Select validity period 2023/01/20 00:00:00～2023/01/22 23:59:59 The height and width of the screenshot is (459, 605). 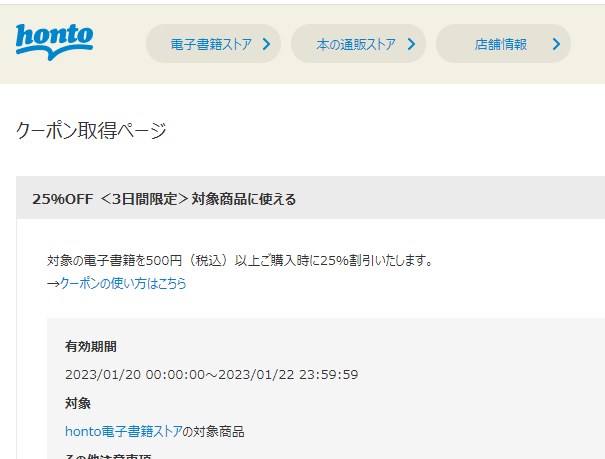pos(211,375)
